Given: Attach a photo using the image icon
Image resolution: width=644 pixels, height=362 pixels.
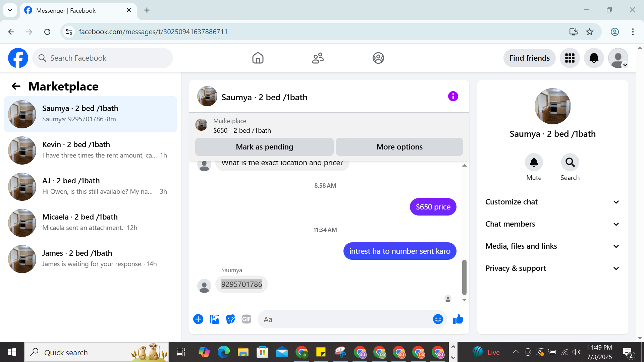Looking at the screenshot, I should pos(214,319).
